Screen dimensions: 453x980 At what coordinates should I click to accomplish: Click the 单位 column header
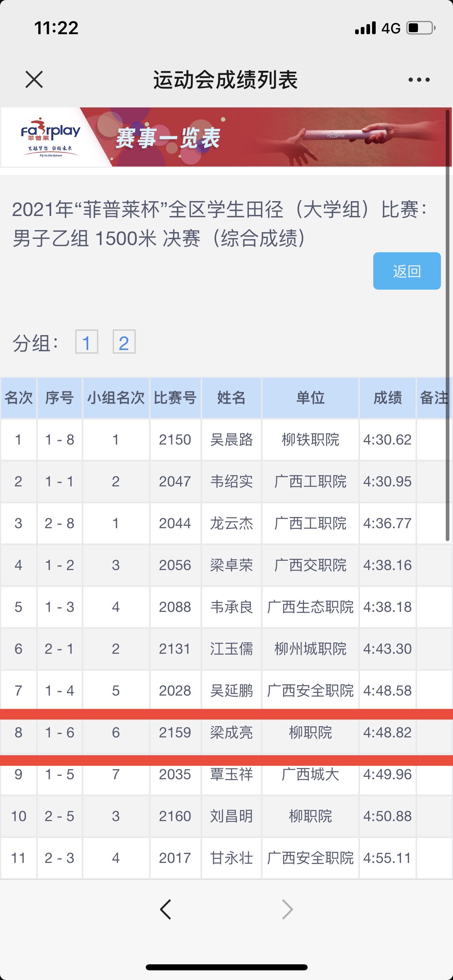310,398
